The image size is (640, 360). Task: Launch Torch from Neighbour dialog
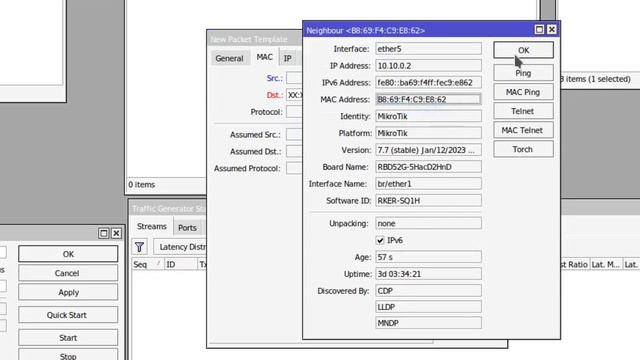click(523, 149)
